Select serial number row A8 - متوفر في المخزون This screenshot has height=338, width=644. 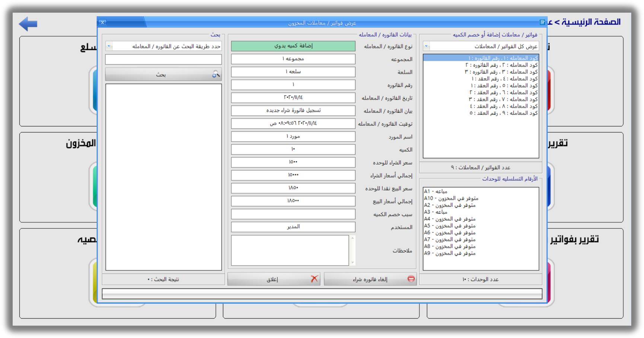coord(481,246)
